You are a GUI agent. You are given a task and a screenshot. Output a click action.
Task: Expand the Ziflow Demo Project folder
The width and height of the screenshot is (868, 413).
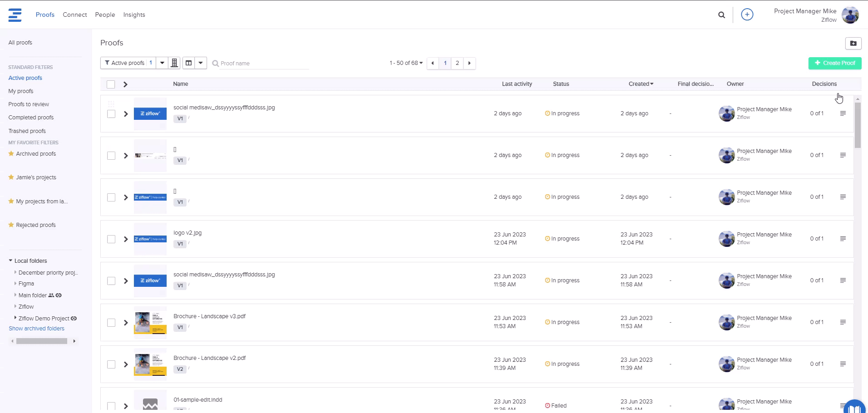click(15, 318)
